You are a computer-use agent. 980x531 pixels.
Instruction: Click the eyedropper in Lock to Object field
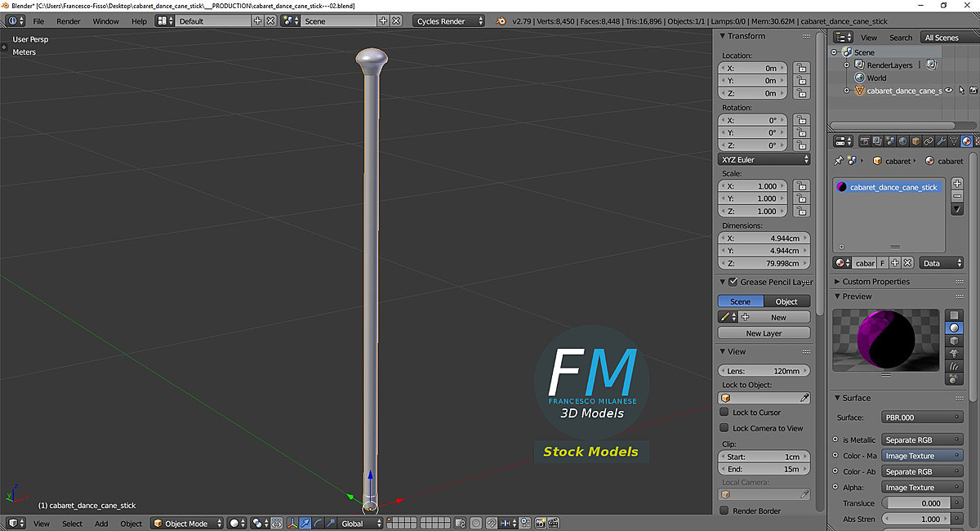(x=804, y=398)
